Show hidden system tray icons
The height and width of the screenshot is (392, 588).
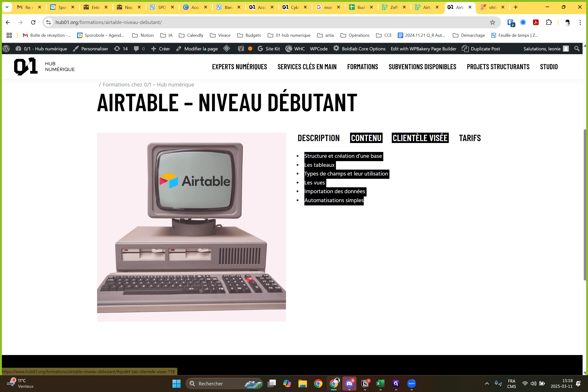click(487, 384)
